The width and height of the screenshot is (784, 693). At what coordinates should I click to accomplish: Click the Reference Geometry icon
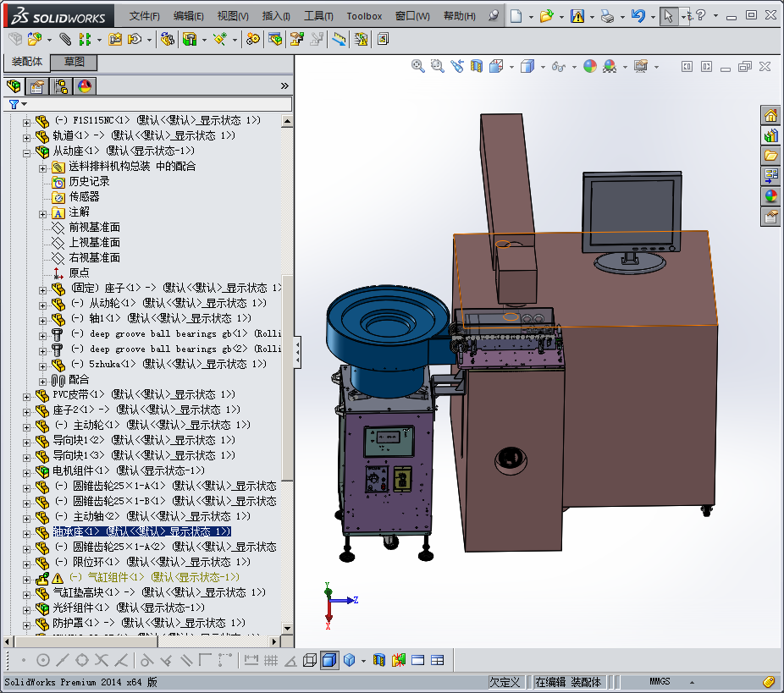(220, 39)
